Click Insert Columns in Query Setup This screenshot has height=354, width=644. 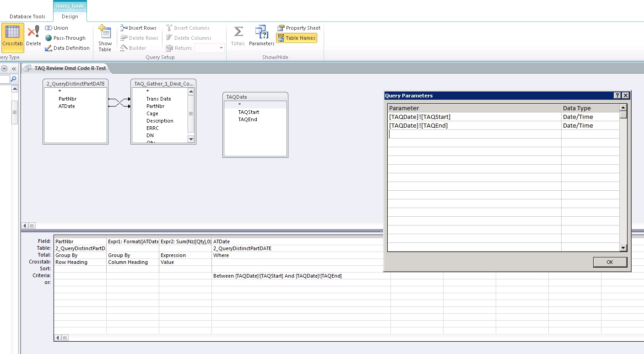pyautogui.click(x=188, y=28)
